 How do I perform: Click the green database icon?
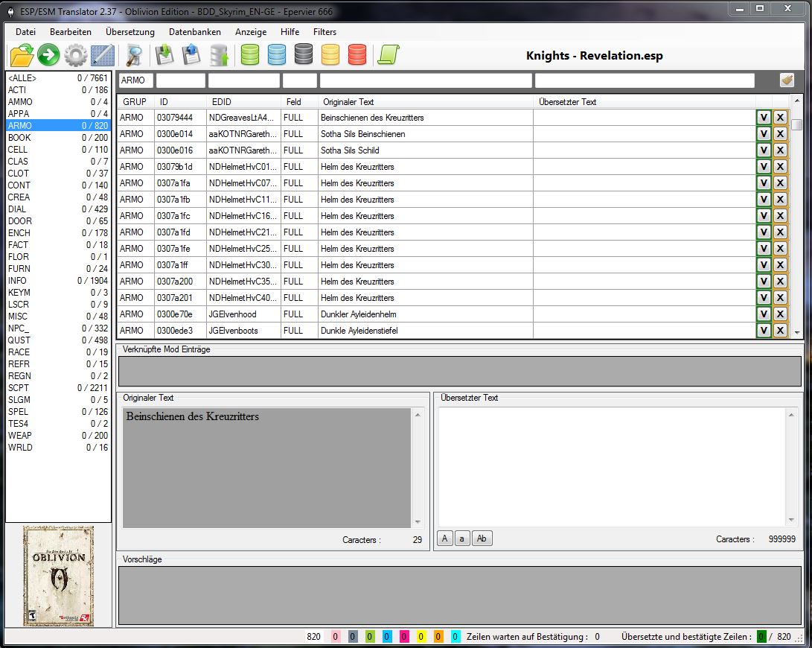[x=250, y=54]
